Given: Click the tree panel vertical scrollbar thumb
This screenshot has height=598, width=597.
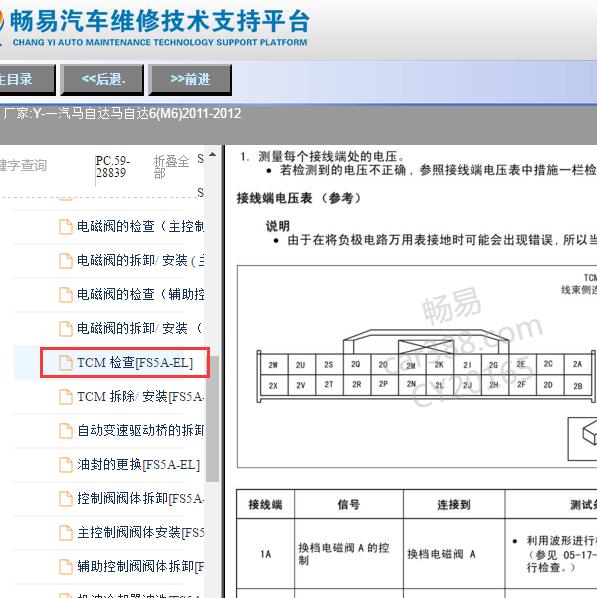Looking at the screenshot, I should 212,419.
